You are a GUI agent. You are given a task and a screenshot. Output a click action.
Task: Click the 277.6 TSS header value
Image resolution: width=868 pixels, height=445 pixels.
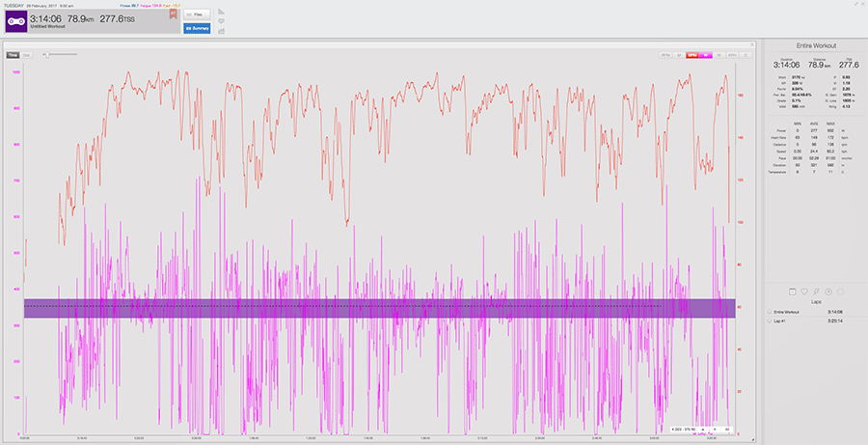click(x=117, y=19)
